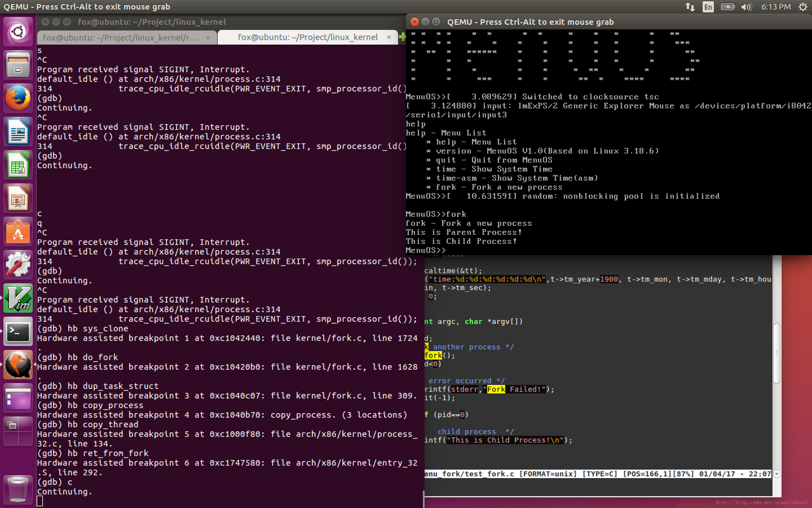Open QEMU bird icon in dock
The height and width of the screenshot is (508, 812).
tap(18, 365)
